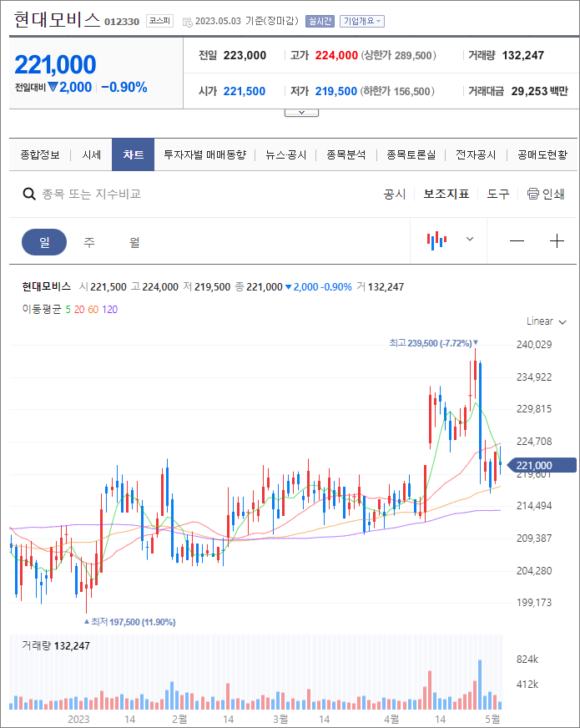Click the 도구 tools button
This screenshot has height=728, width=580.
click(x=498, y=194)
